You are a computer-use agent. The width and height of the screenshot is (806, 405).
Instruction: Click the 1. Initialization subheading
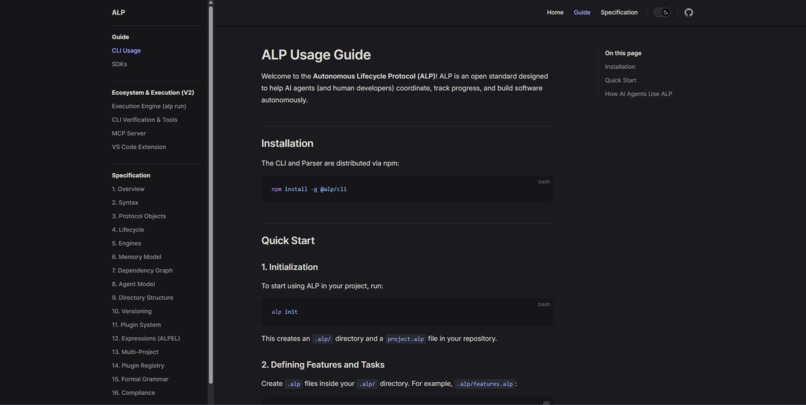click(x=289, y=267)
